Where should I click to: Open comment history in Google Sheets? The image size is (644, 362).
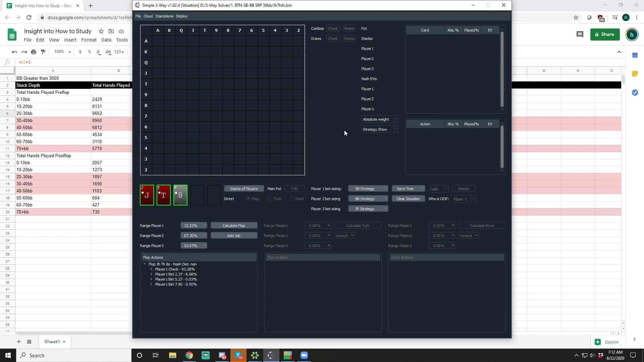[x=580, y=34]
